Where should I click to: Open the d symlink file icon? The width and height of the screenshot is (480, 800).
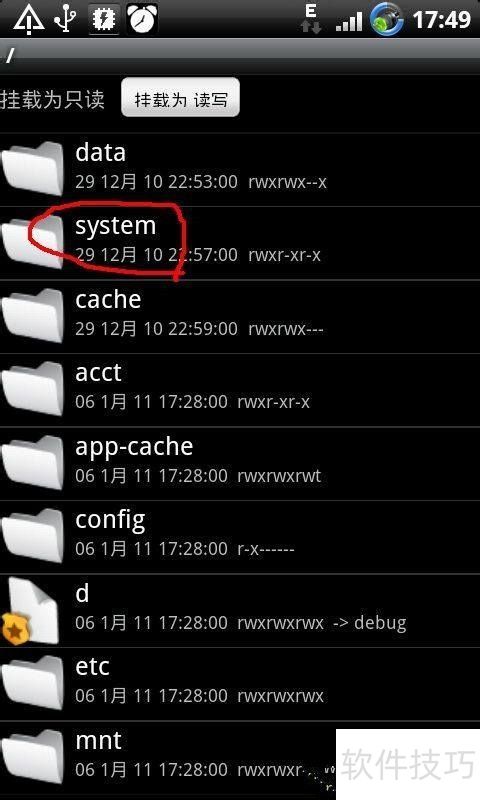tap(31, 610)
